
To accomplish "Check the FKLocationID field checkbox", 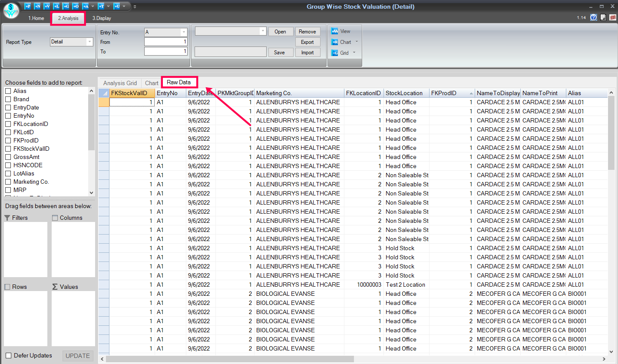I will click(8, 124).
